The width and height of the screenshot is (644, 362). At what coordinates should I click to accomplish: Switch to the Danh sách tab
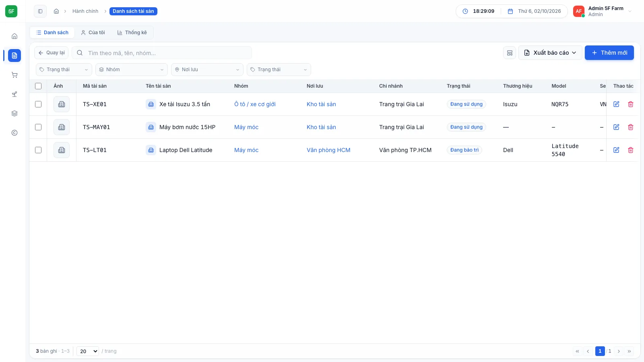(52, 33)
